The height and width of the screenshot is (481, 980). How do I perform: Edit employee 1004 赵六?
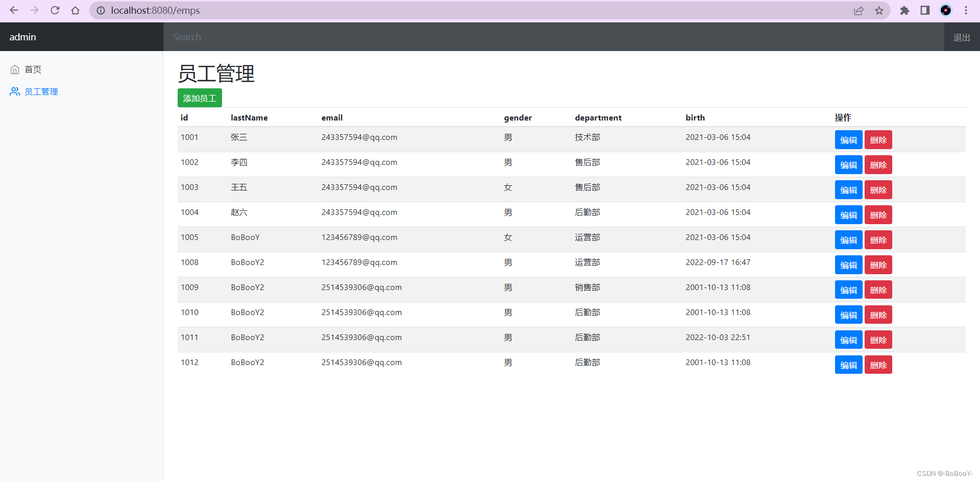(848, 215)
